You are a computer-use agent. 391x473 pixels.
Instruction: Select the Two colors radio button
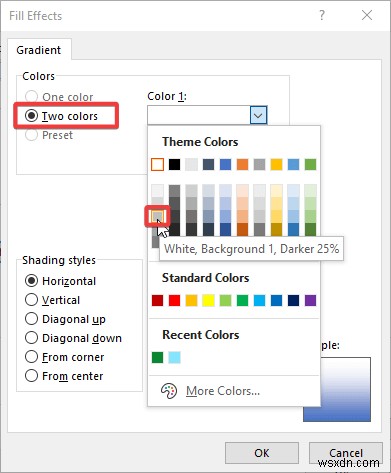point(31,116)
